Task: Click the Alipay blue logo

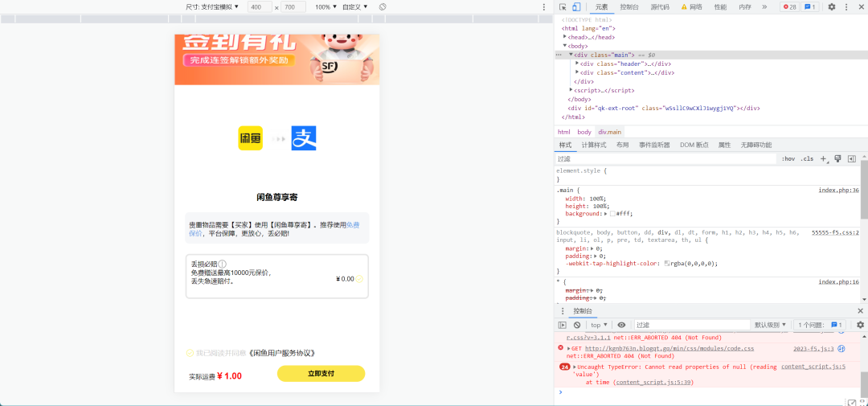Action: coord(304,138)
